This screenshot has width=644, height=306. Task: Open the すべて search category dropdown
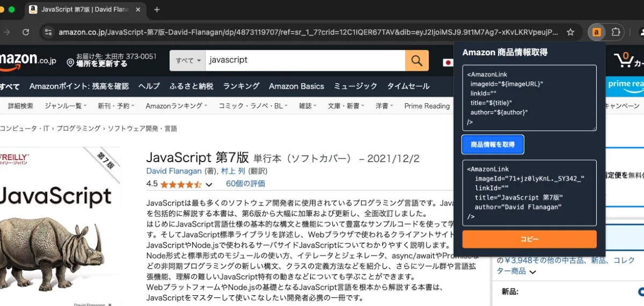[x=187, y=61]
